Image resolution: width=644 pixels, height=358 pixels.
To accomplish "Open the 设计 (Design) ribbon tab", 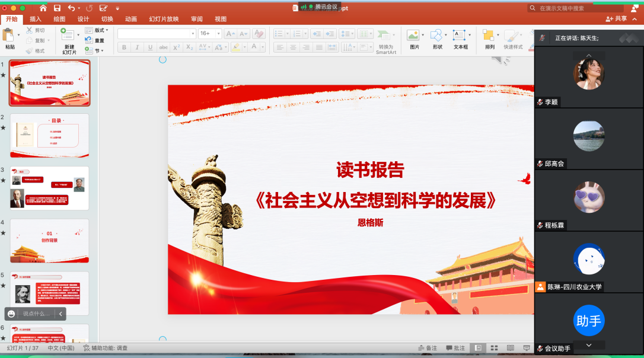I will (83, 19).
